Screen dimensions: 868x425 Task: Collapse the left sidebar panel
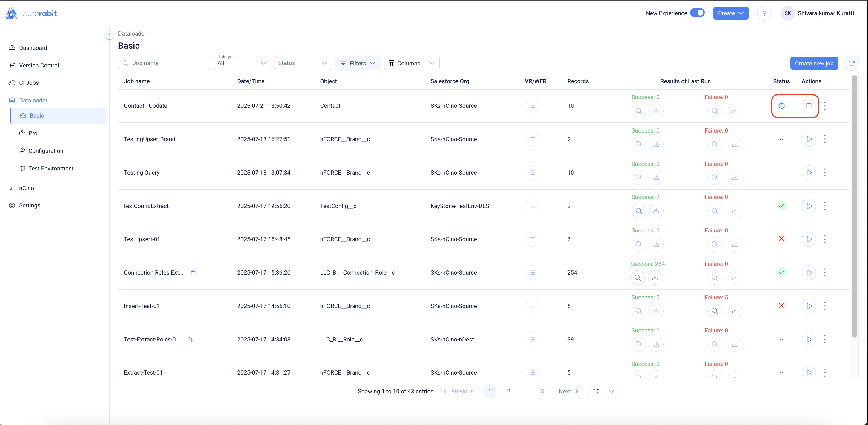click(109, 35)
